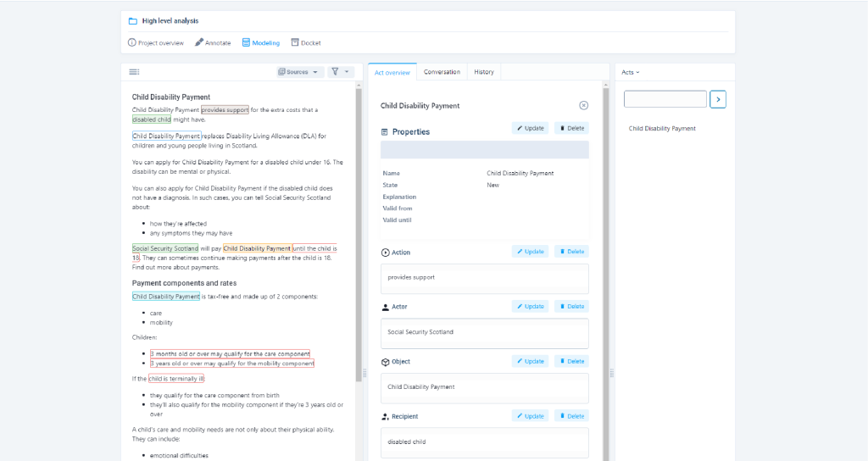Click the Acts search input field

[x=665, y=99]
